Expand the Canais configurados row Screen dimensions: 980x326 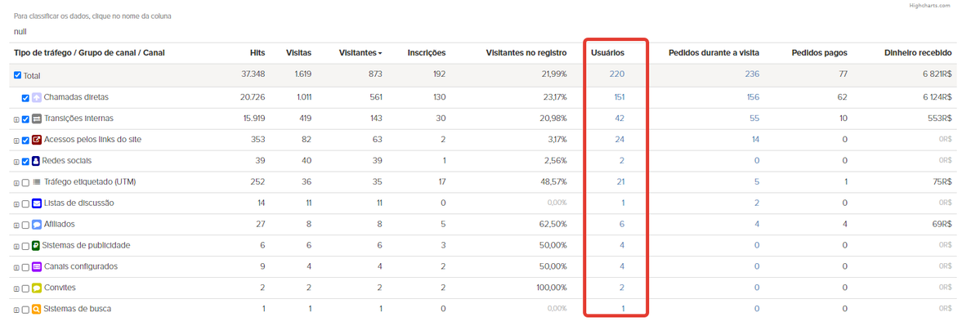17,267
